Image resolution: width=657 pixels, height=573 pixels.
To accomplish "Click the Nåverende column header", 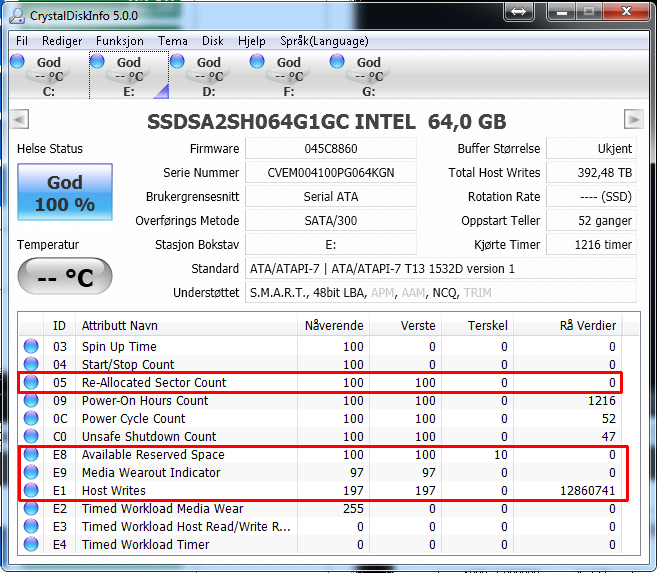I will [x=334, y=325].
